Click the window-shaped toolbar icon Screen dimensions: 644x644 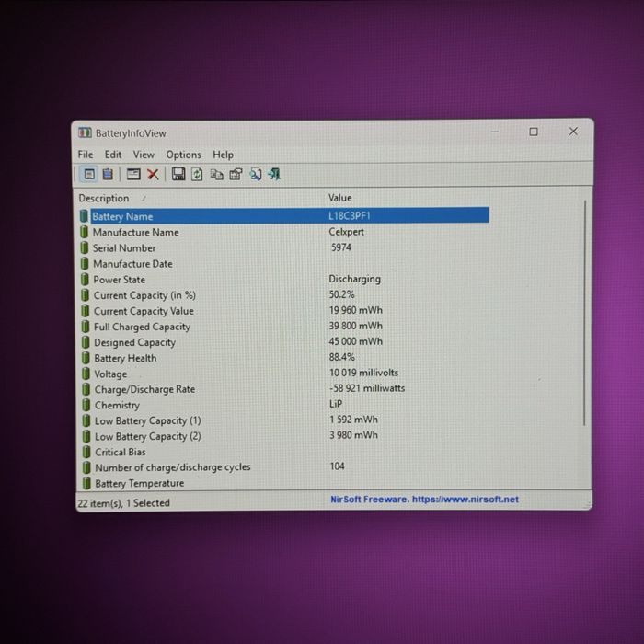coord(133,174)
